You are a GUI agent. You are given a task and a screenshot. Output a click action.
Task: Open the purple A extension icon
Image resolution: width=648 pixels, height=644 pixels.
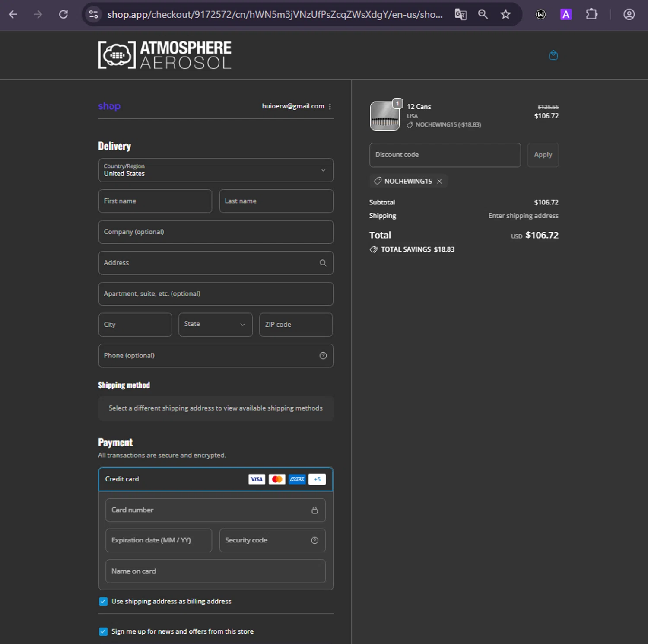point(565,14)
